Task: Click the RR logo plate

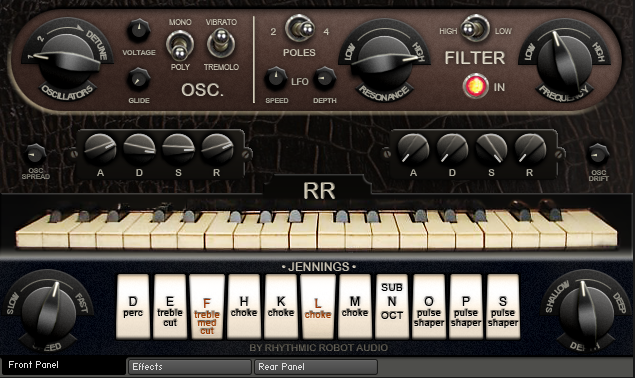Action: (x=319, y=190)
